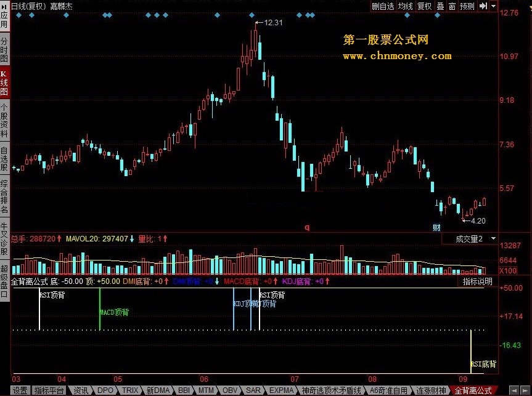The height and width of the screenshot is (396, 532).
Task: Open the 应用 sidebar tab
Action: pos(4,16)
